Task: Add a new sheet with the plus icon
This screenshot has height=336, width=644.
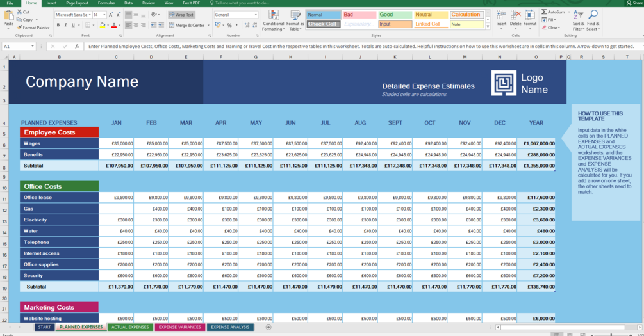Action: click(268, 328)
